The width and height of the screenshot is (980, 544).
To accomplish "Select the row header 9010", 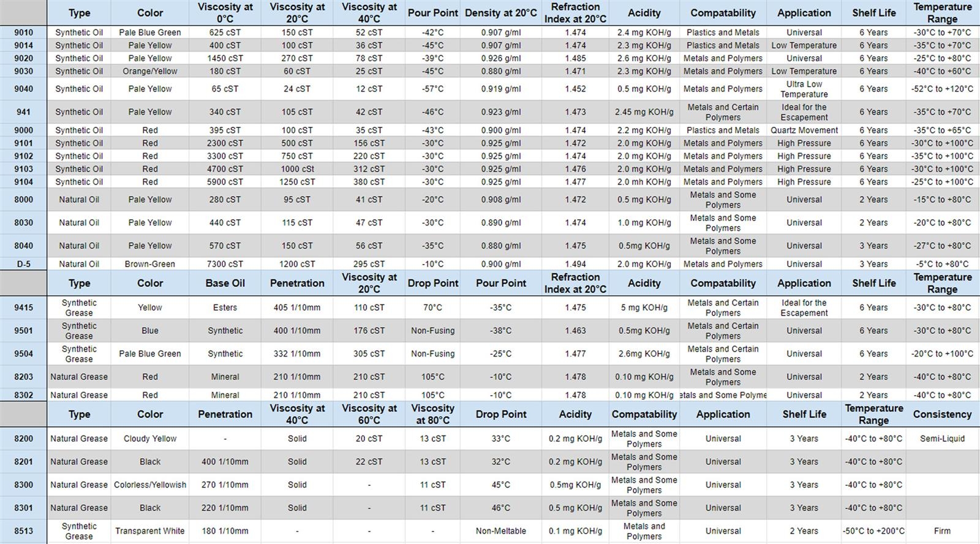I will pos(23,32).
